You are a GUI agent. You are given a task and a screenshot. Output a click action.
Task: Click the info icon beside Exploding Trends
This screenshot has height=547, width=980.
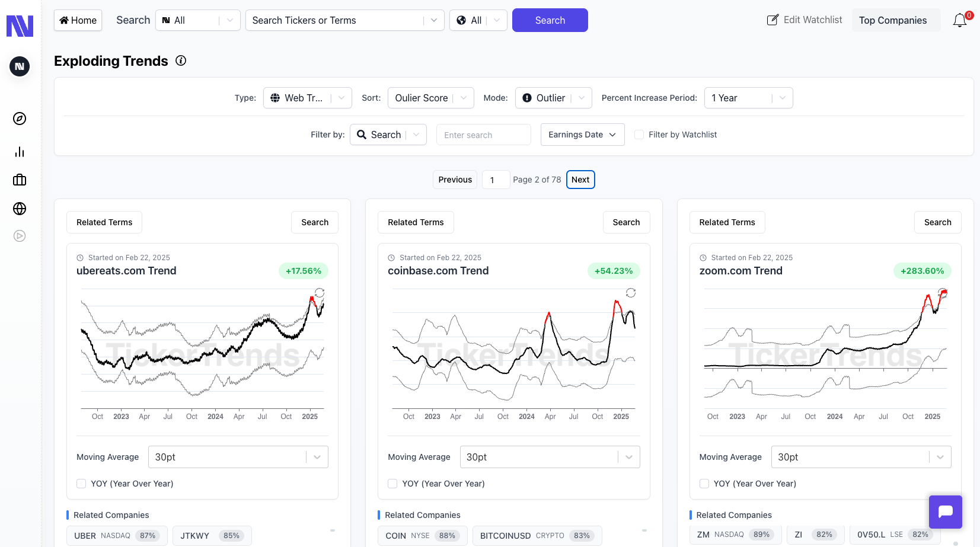coord(181,60)
